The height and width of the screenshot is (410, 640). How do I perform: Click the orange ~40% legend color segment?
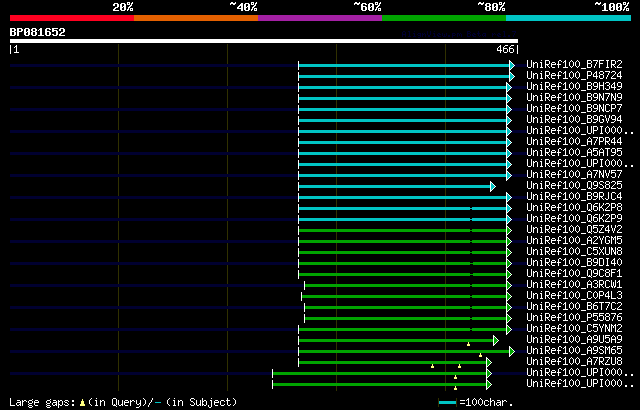click(x=196, y=18)
